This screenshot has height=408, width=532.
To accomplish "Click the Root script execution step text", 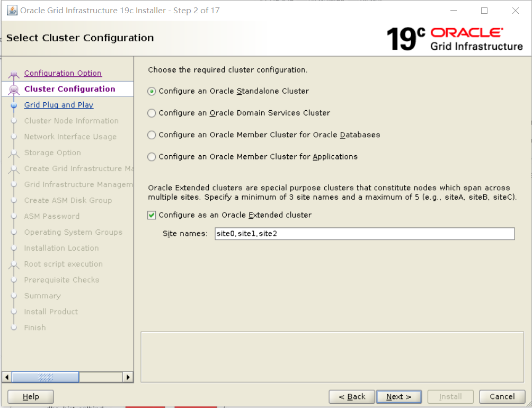I will (64, 264).
